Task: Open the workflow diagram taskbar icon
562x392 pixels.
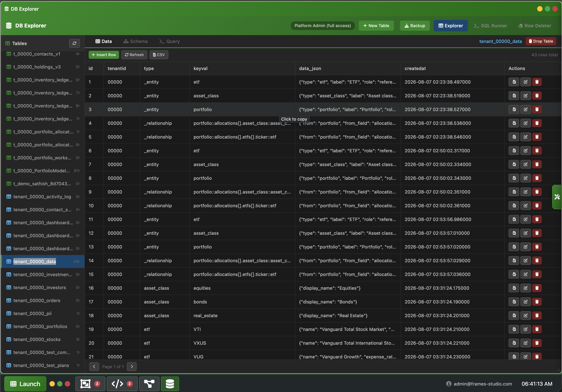Action: tap(149, 384)
